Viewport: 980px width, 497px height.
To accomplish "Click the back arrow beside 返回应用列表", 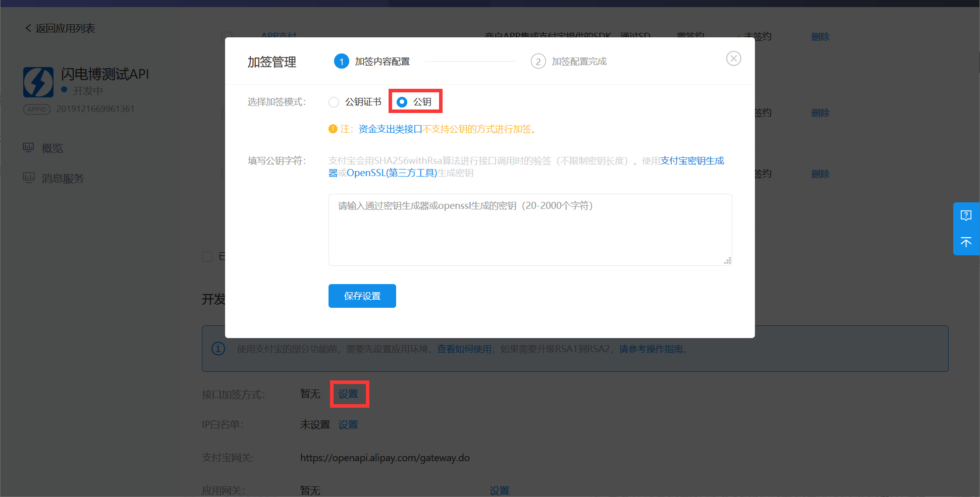I will coord(28,28).
